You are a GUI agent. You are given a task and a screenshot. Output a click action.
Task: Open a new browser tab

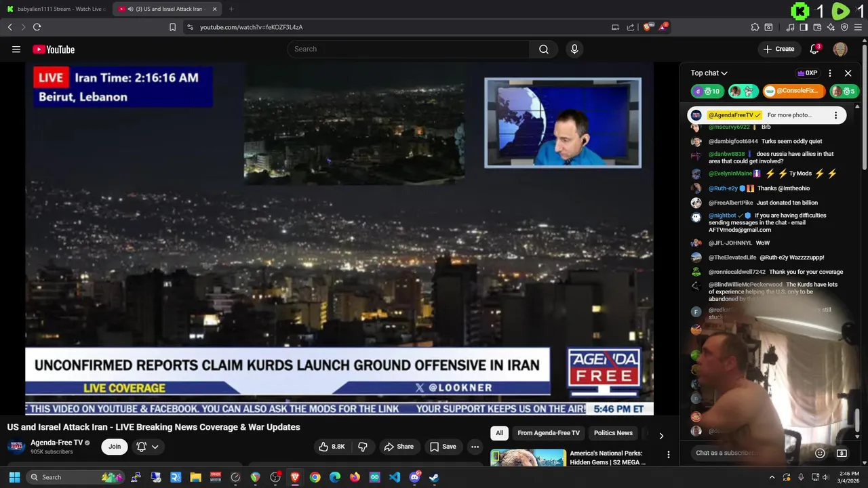pyautogui.click(x=231, y=9)
